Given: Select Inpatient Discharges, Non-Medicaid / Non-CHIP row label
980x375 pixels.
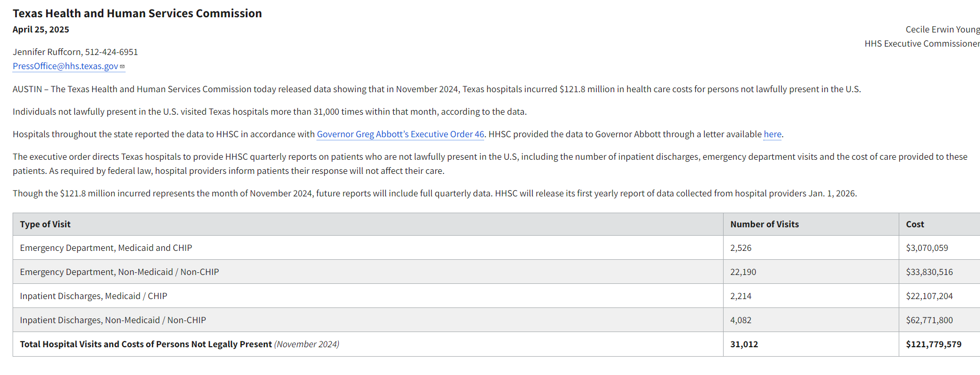Looking at the screenshot, I should coord(113,320).
